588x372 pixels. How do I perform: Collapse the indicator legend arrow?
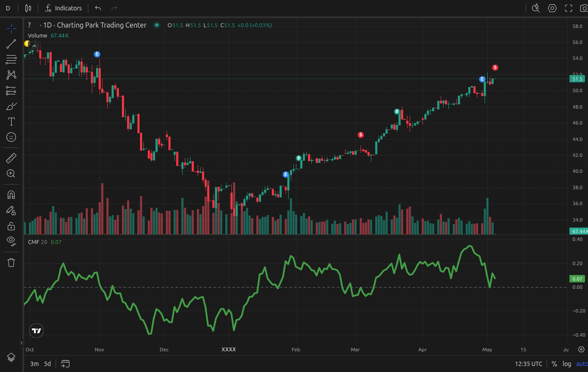pos(34,46)
